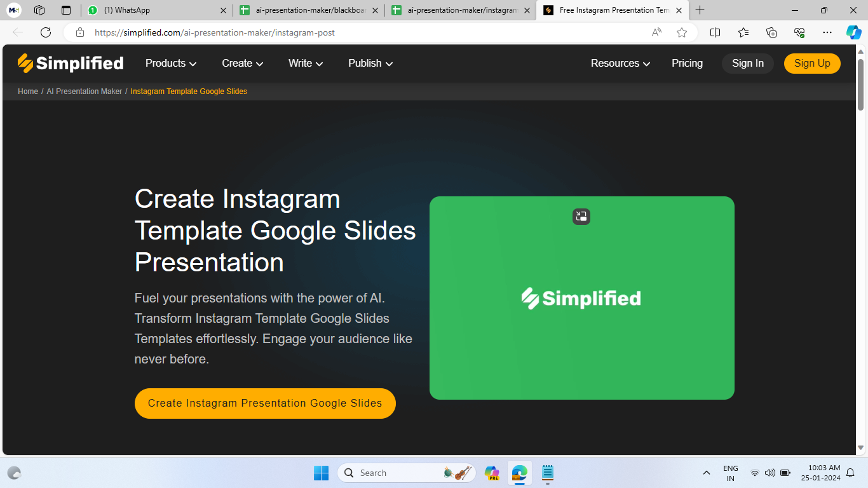Click the Microsoft Edge taskbar icon
Viewport: 868px width, 488px height.
(x=520, y=473)
